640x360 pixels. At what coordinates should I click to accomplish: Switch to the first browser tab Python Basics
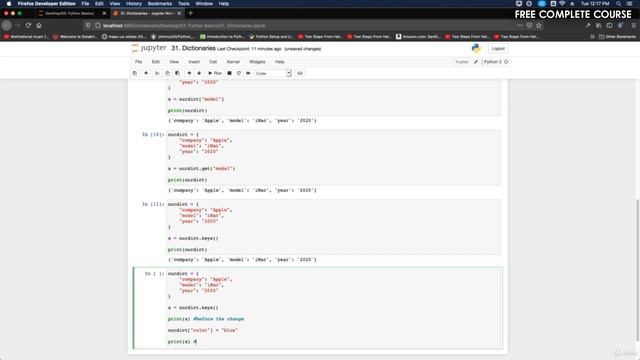click(x=69, y=13)
